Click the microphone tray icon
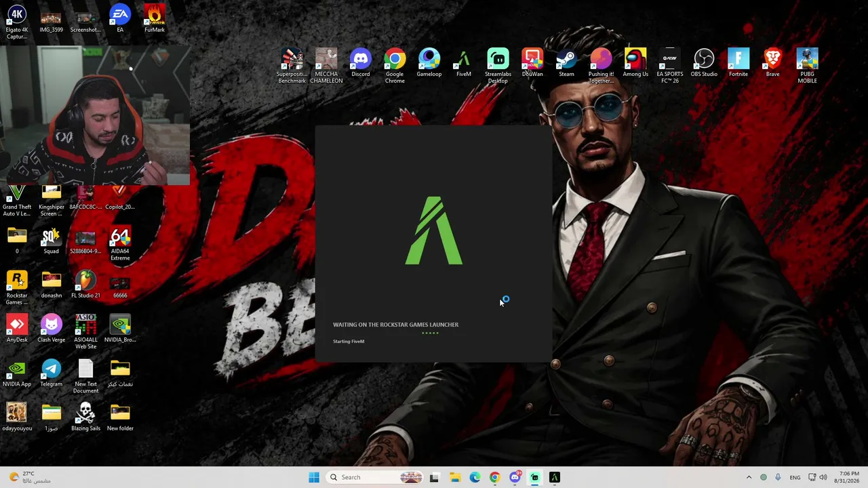The image size is (868, 488). [778, 477]
